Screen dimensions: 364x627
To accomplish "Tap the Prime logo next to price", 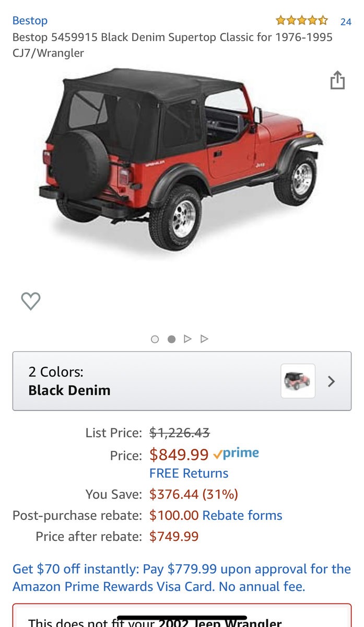I will (236, 454).
